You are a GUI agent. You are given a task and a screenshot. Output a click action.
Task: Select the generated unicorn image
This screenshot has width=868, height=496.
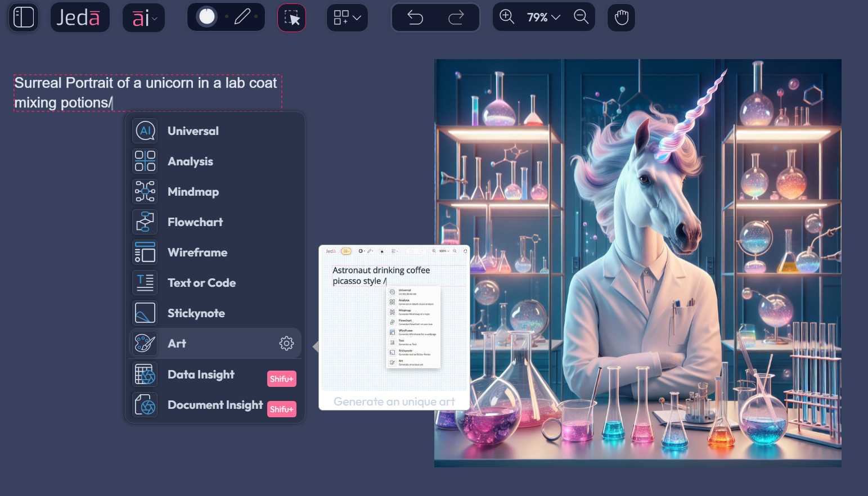[638, 263]
